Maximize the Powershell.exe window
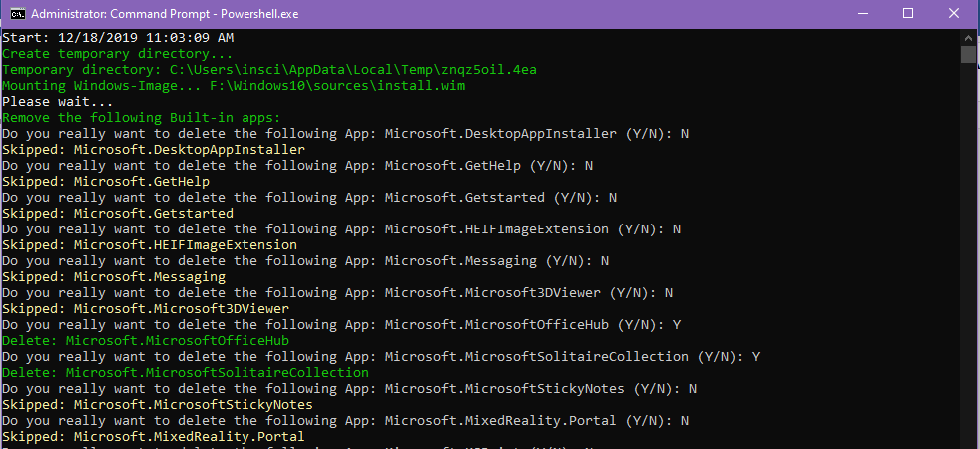The image size is (980, 449). (907, 14)
